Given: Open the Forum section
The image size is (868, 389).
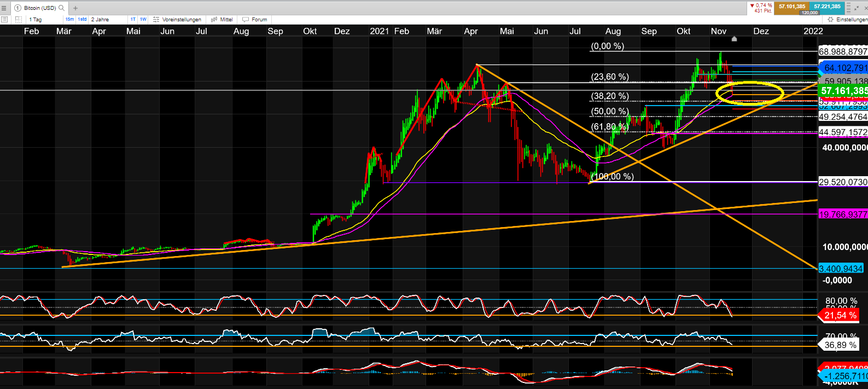Looking at the screenshot, I should (x=255, y=20).
